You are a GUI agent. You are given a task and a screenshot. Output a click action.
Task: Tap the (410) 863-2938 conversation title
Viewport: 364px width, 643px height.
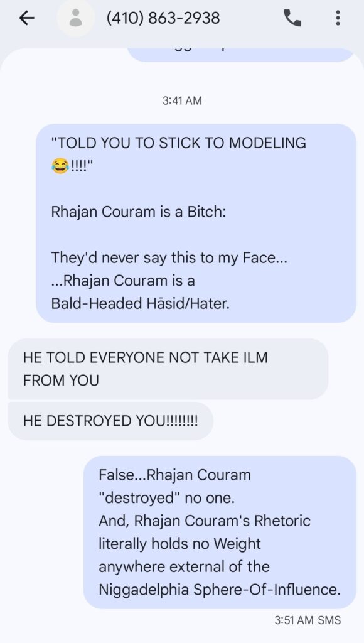point(163,18)
